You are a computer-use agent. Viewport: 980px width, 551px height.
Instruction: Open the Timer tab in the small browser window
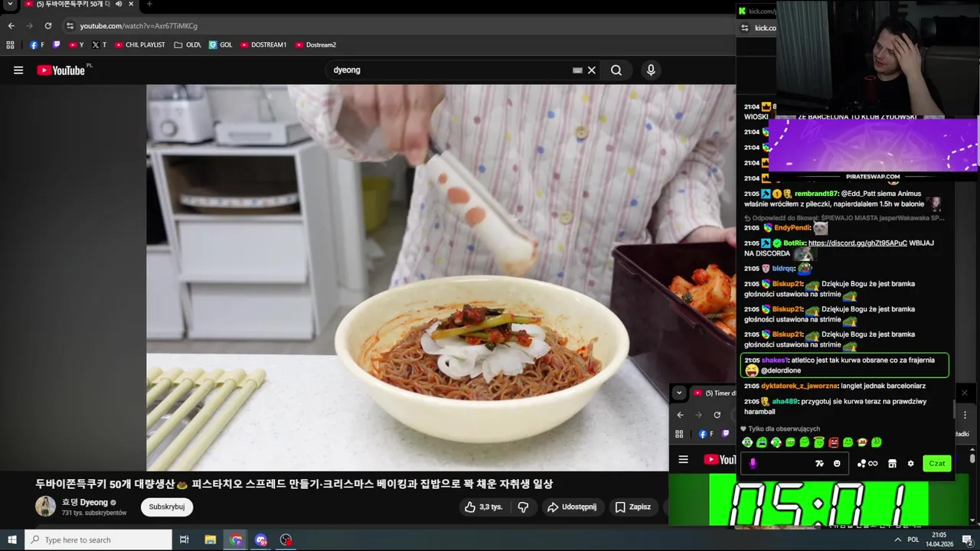pos(714,393)
